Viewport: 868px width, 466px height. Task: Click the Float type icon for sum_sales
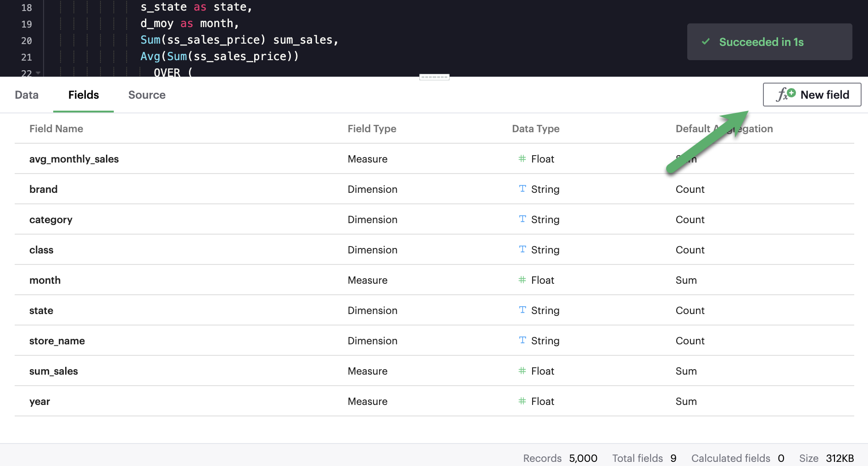522,371
